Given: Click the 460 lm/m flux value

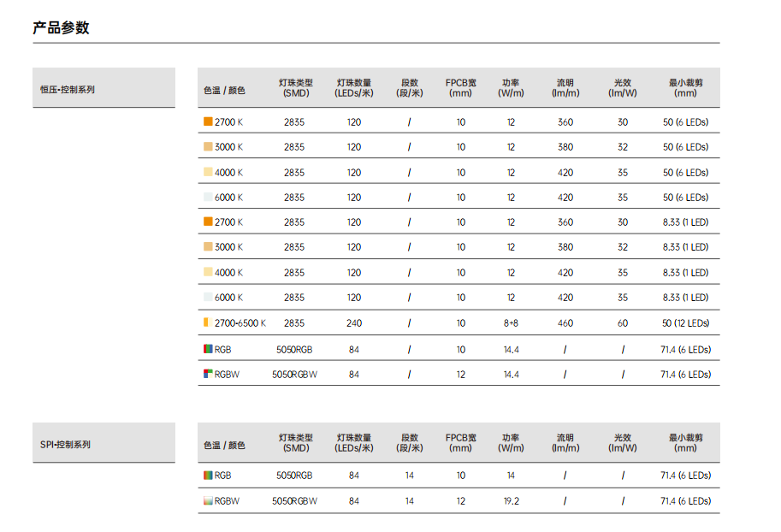Looking at the screenshot, I should pyautogui.click(x=565, y=323).
